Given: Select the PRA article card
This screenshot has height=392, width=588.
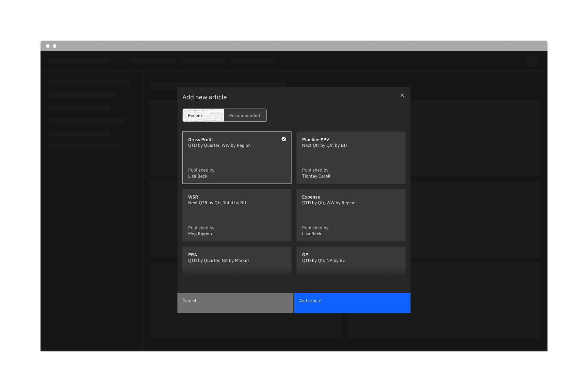Looking at the screenshot, I should click(236, 261).
